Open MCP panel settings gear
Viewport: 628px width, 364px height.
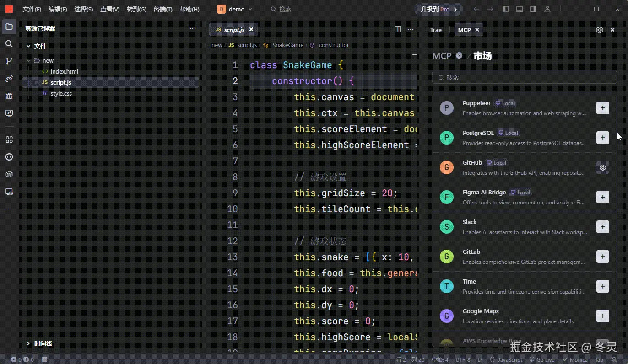(x=600, y=30)
